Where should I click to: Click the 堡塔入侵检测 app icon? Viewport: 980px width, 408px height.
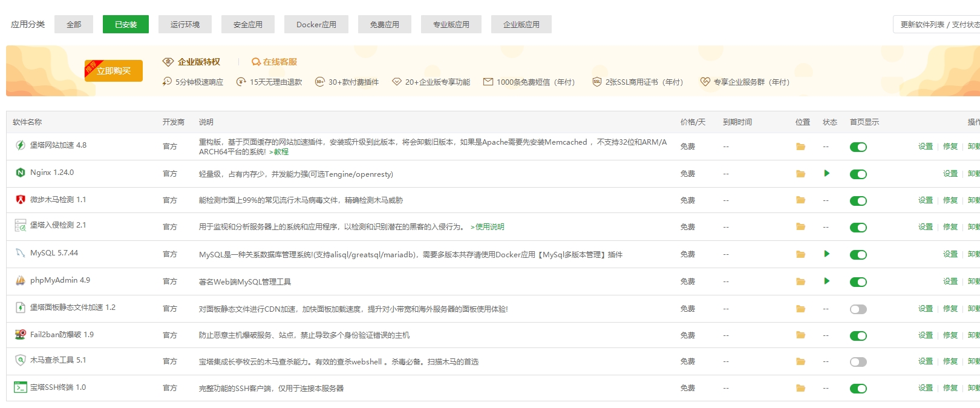[21, 225]
